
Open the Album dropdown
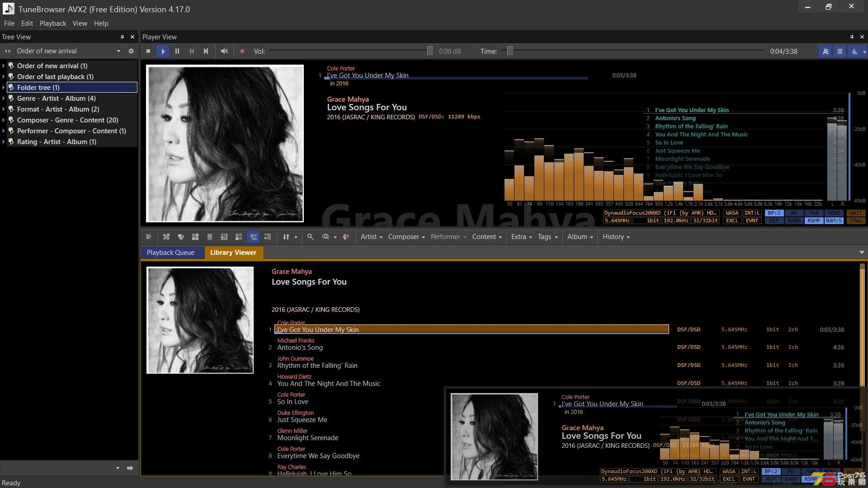click(580, 237)
